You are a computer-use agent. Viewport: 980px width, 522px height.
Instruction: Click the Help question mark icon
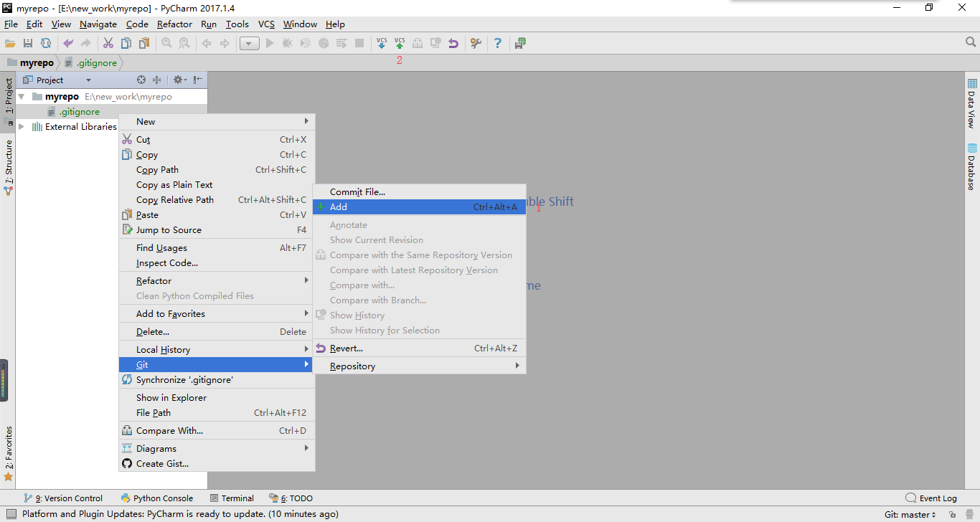pos(498,44)
